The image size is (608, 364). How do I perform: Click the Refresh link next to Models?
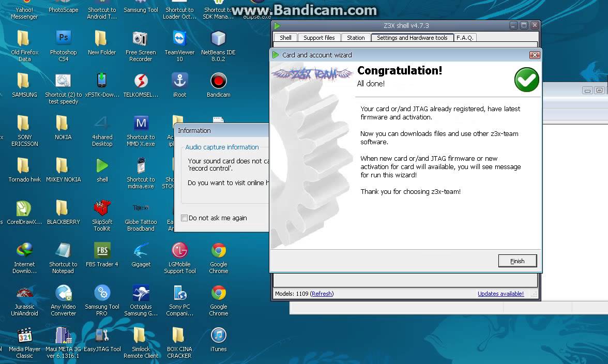[322, 294]
